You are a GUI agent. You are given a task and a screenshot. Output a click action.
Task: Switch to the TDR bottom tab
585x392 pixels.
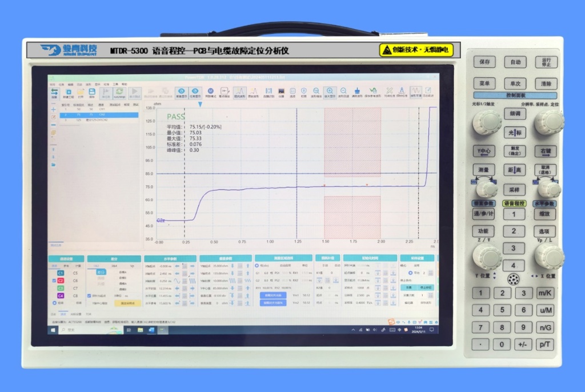[x=89, y=314]
